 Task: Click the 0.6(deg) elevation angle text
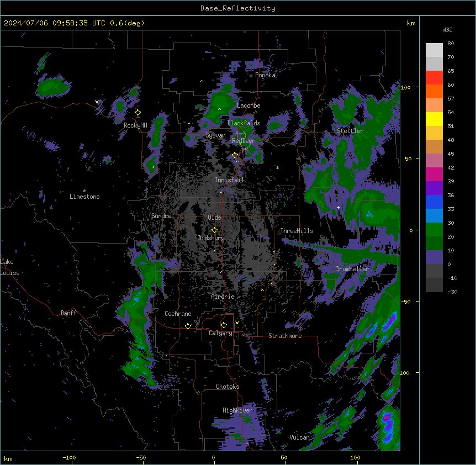tap(127, 23)
